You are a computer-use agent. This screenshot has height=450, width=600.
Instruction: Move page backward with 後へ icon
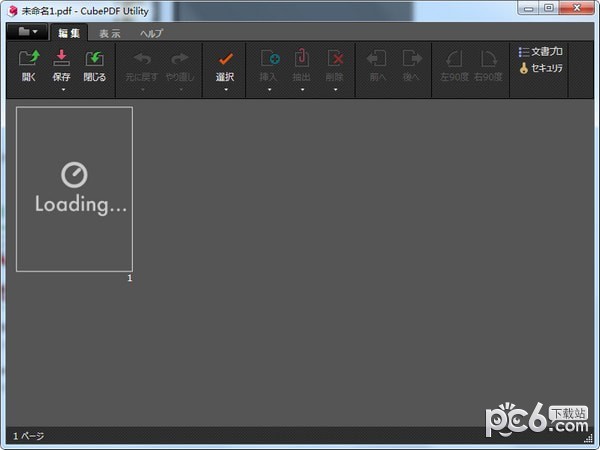(x=411, y=59)
